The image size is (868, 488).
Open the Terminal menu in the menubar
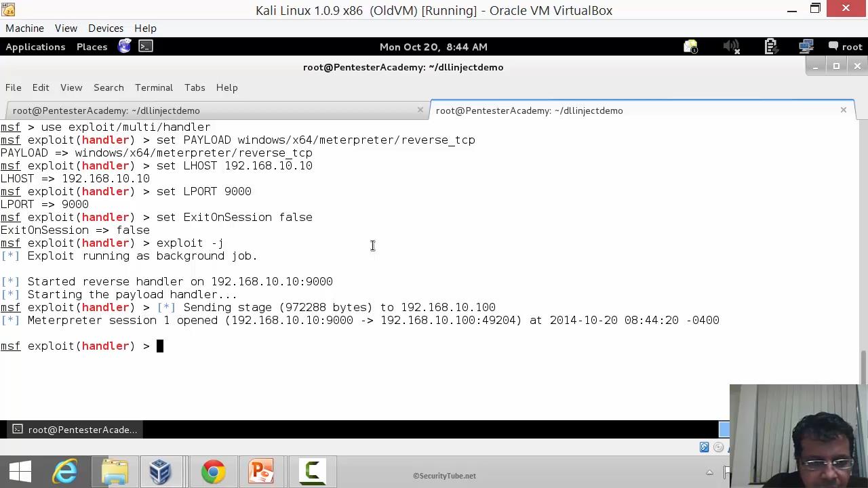coord(154,87)
